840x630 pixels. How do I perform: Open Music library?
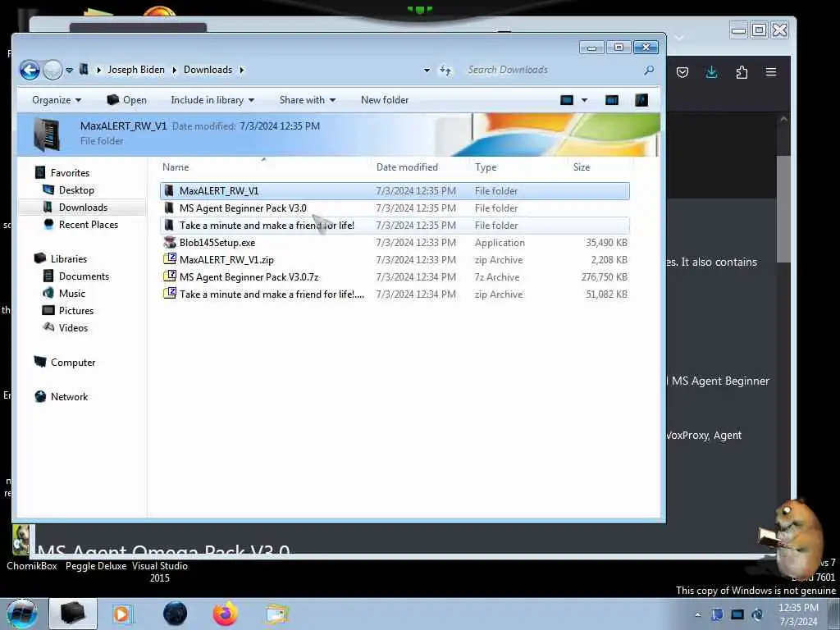click(72, 294)
